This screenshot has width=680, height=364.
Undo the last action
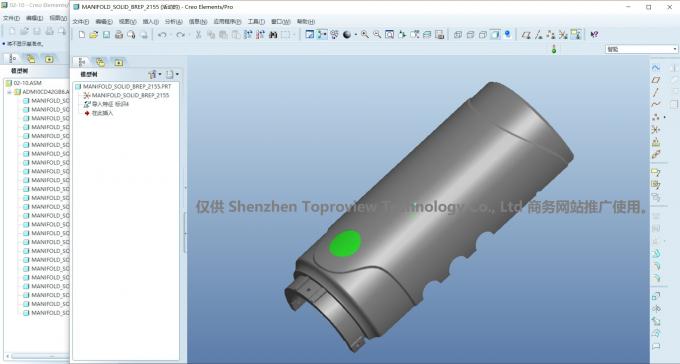[x=162, y=35]
